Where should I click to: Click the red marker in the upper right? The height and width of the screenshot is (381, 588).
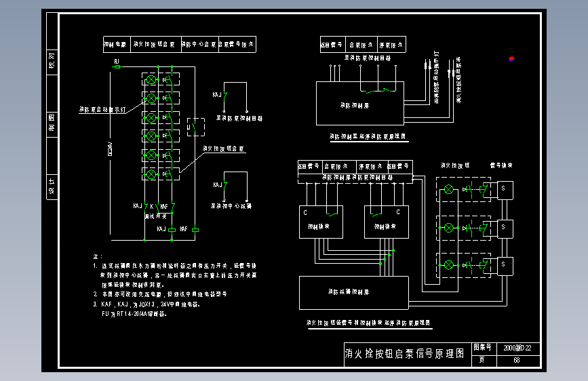tap(511, 58)
